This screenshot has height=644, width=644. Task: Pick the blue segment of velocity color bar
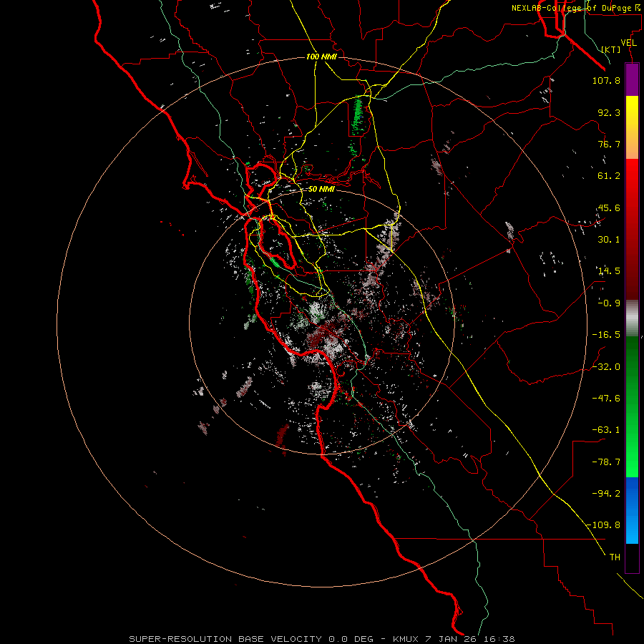632,510
